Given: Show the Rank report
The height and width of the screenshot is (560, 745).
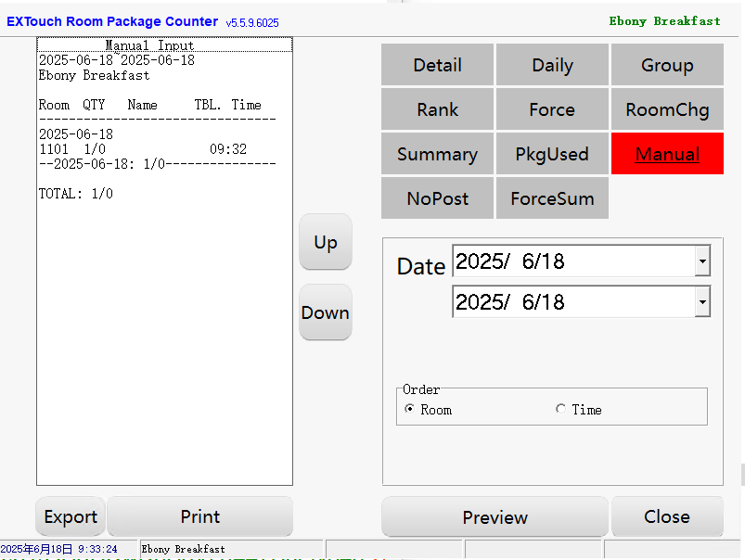Looking at the screenshot, I should coord(437,109).
